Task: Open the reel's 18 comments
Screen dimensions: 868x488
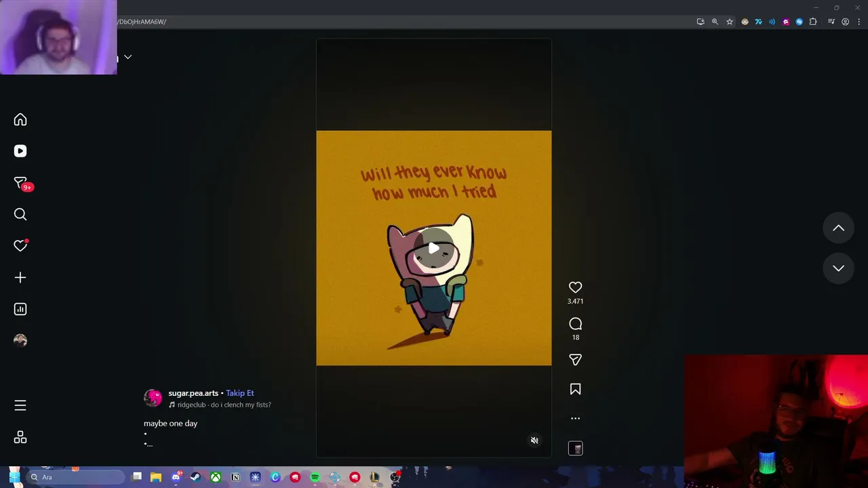Action: click(575, 324)
